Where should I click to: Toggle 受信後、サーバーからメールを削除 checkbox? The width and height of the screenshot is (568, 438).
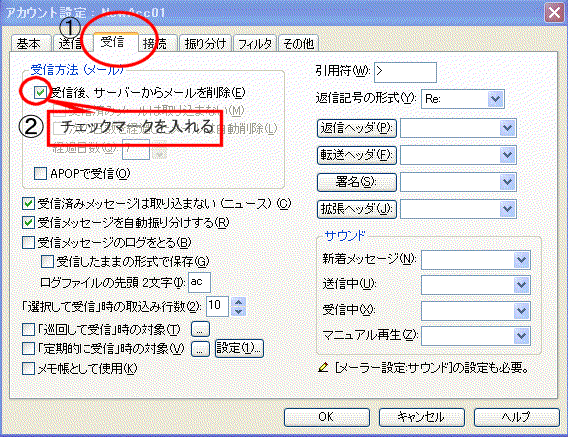pos(40,93)
